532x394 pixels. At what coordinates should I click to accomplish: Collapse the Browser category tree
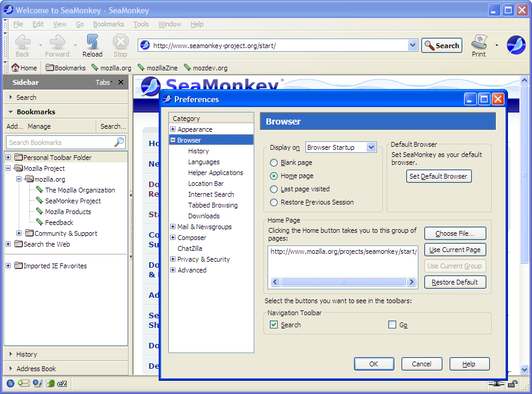[172, 140]
